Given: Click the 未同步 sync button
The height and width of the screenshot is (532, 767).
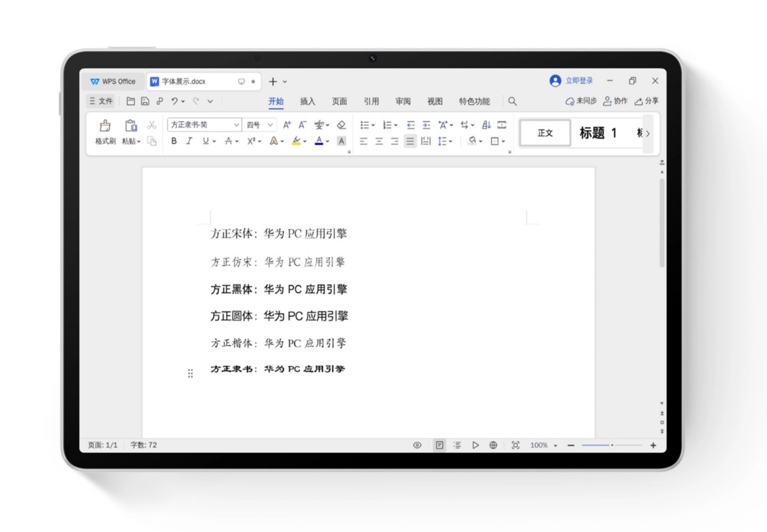Looking at the screenshot, I should (x=581, y=101).
